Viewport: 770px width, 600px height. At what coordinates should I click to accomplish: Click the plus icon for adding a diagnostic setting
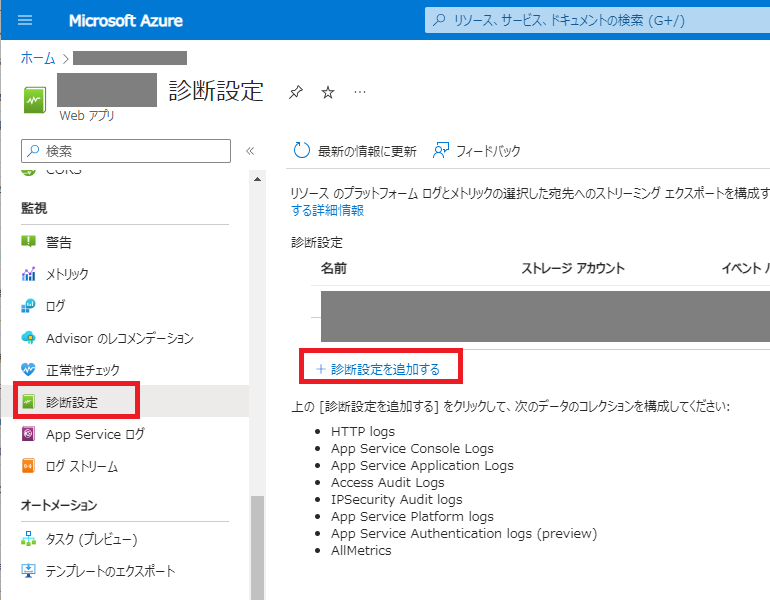pos(321,369)
